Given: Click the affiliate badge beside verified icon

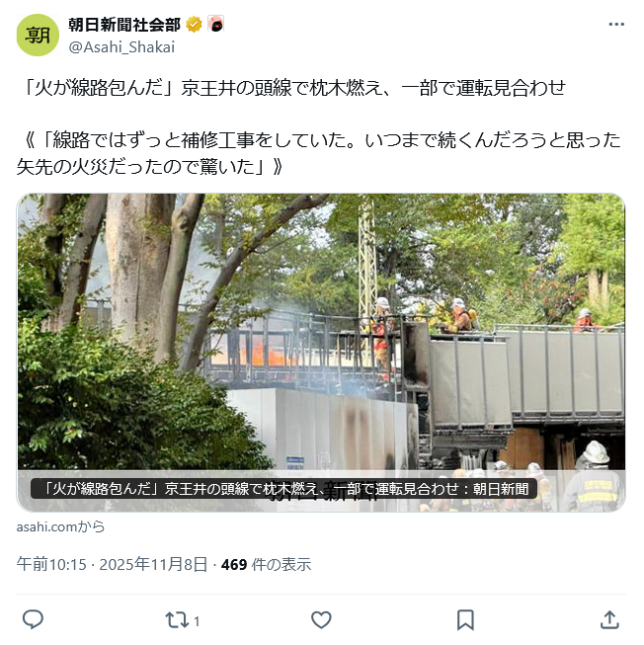Looking at the screenshot, I should pos(216,25).
